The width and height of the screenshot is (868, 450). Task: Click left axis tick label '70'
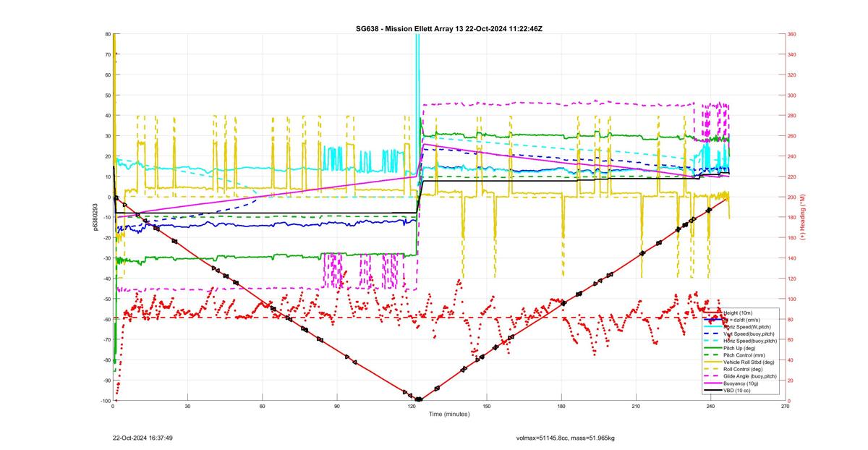[x=108, y=54]
